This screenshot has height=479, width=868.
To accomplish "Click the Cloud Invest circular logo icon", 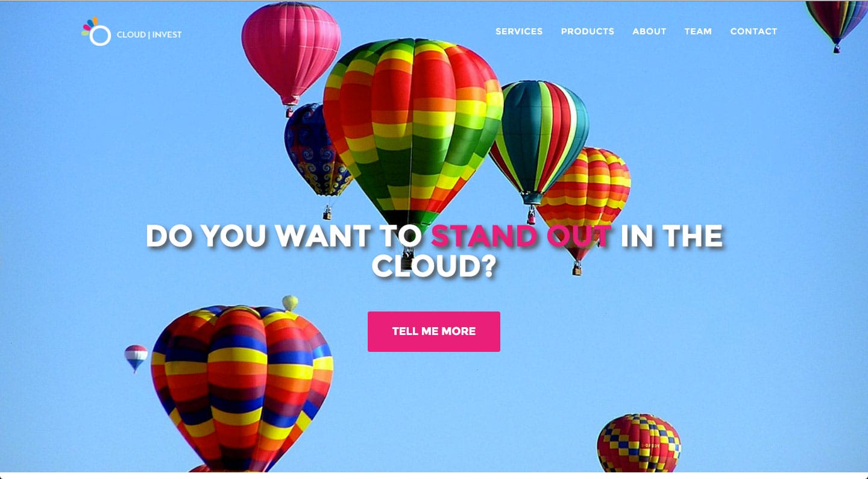I will point(96,32).
